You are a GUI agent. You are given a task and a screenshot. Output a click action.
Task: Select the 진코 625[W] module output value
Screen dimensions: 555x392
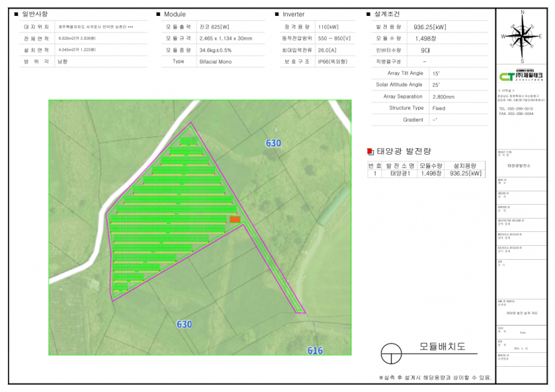214,27
